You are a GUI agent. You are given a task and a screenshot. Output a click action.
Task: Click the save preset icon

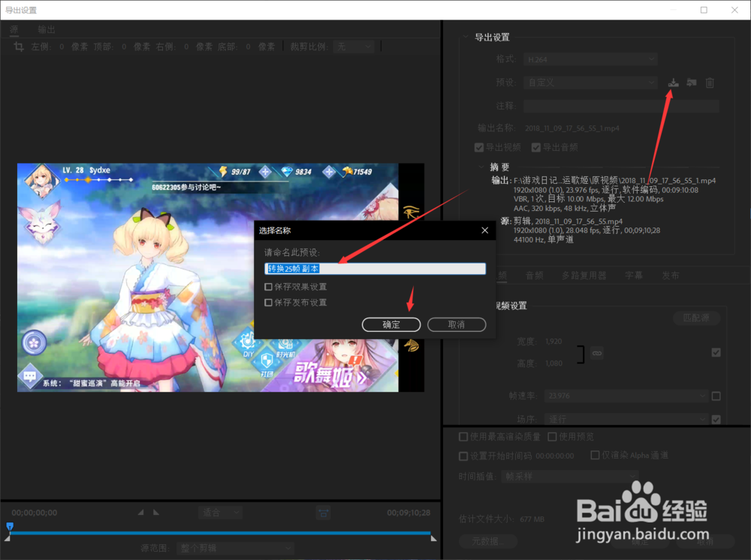click(x=673, y=83)
